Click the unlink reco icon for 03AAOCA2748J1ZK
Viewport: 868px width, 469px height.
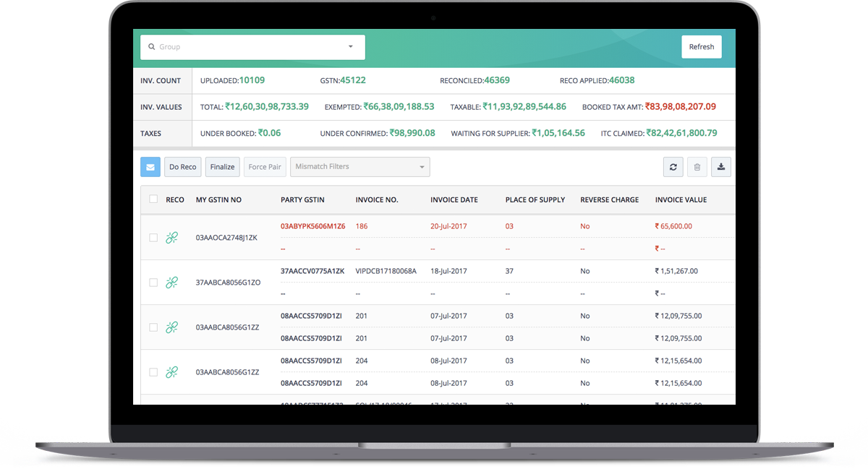pyautogui.click(x=171, y=237)
